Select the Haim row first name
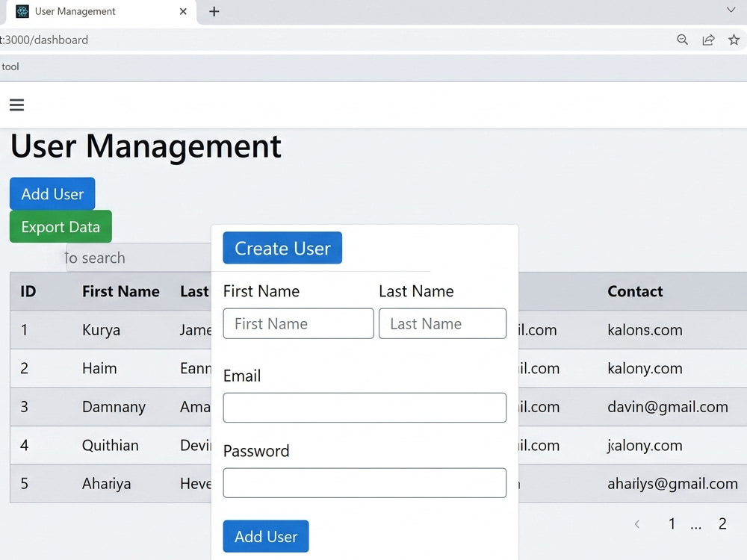Viewport: 747px width, 560px height. (x=99, y=368)
